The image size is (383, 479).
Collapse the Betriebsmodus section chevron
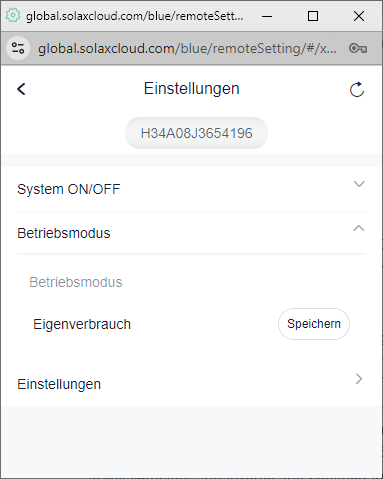[359, 228]
